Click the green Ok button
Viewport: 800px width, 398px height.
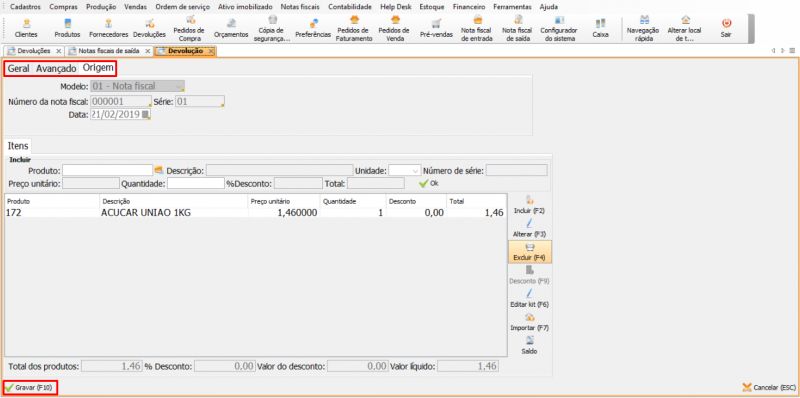[x=429, y=183]
